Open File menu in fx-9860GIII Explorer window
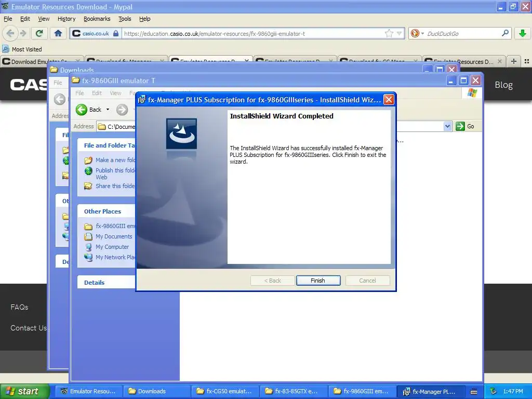The height and width of the screenshot is (399, 532). pyautogui.click(x=79, y=93)
